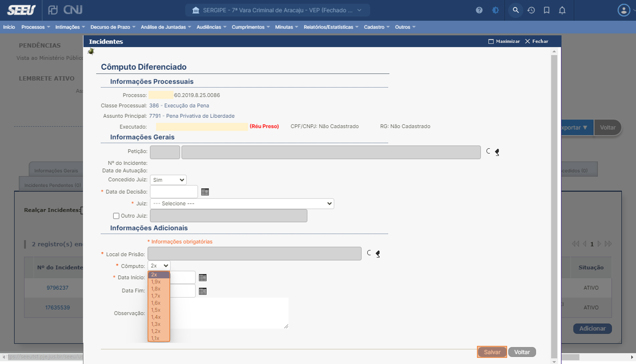Click the refresh icon beside Petição field
The width and height of the screenshot is (636, 364).
pyautogui.click(x=488, y=151)
